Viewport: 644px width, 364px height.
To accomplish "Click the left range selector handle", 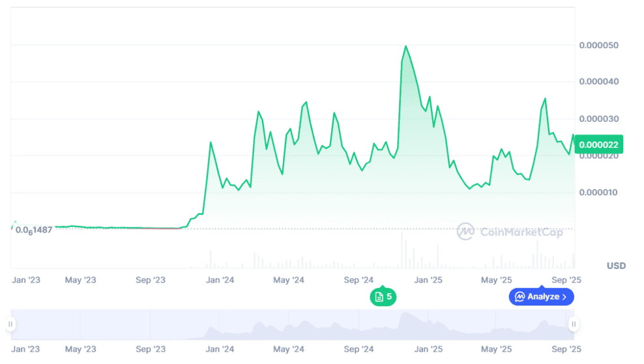I will [10, 324].
